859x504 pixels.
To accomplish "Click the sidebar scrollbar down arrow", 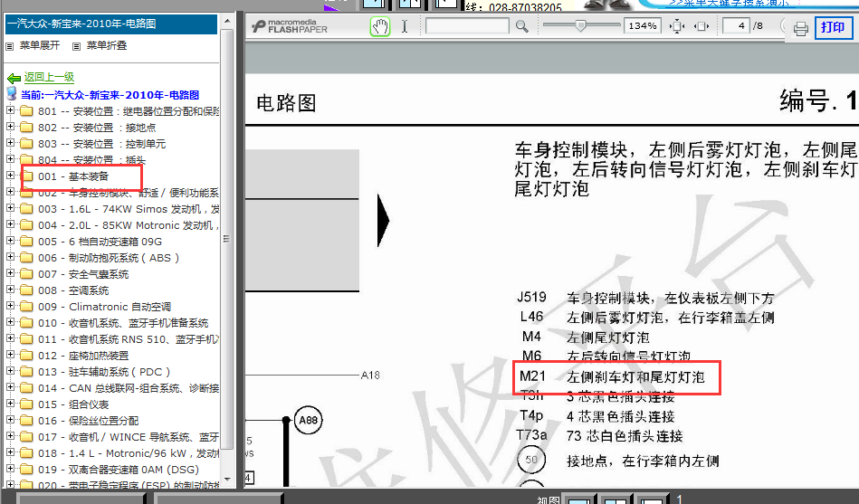I will (x=227, y=480).
